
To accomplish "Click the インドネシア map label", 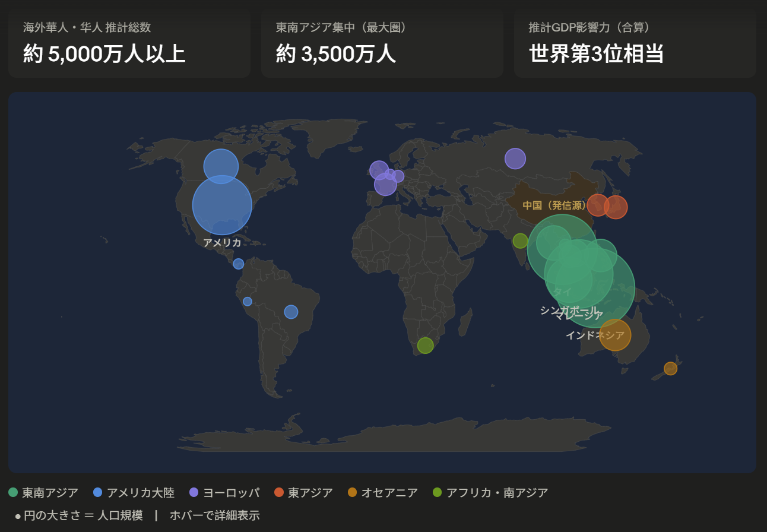I will (x=595, y=335).
